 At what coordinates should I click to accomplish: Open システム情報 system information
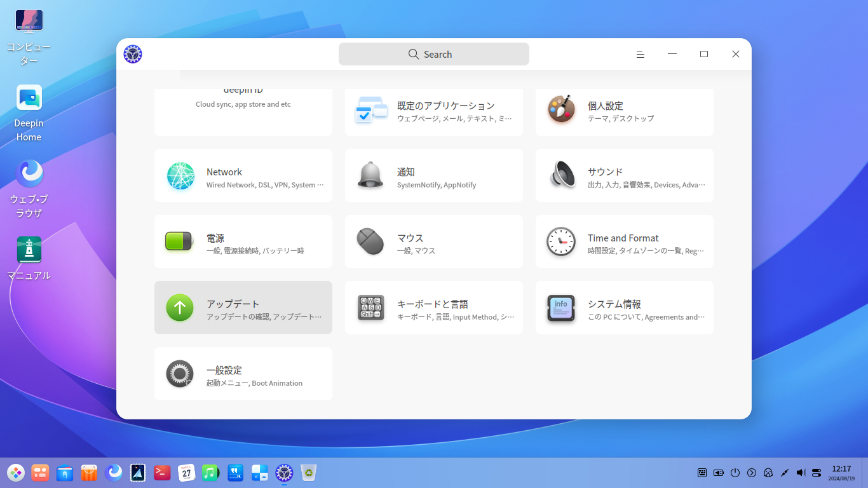624,308
